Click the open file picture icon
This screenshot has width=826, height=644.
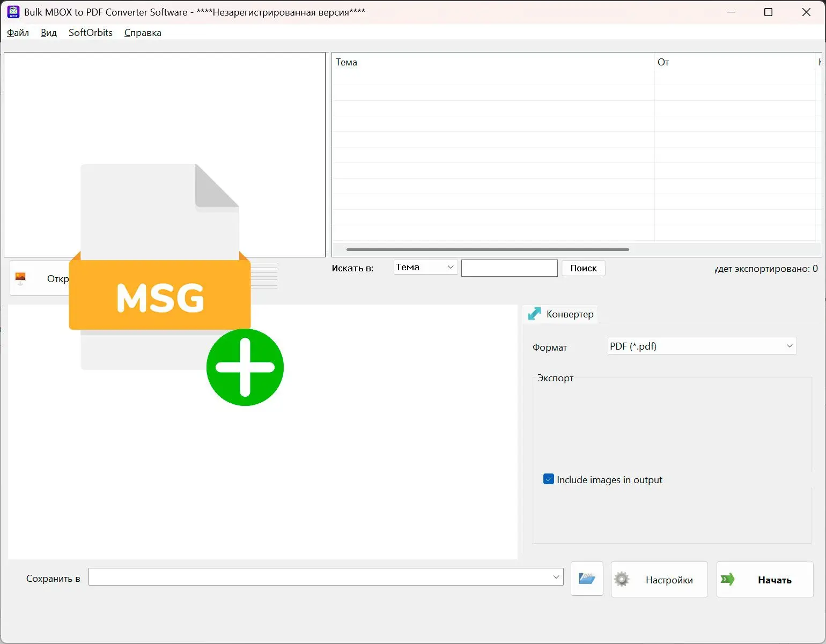[x=21, y=278]
